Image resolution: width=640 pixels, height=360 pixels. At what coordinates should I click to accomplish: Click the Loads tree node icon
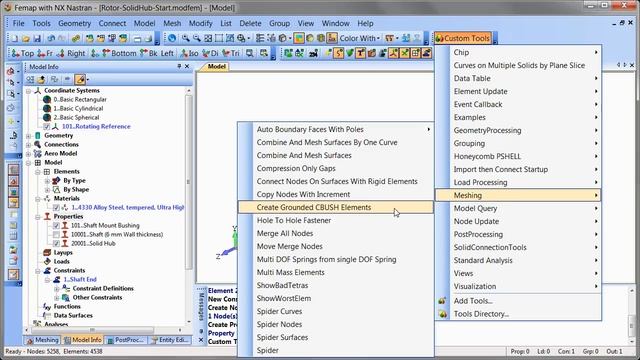coord(47,262)
